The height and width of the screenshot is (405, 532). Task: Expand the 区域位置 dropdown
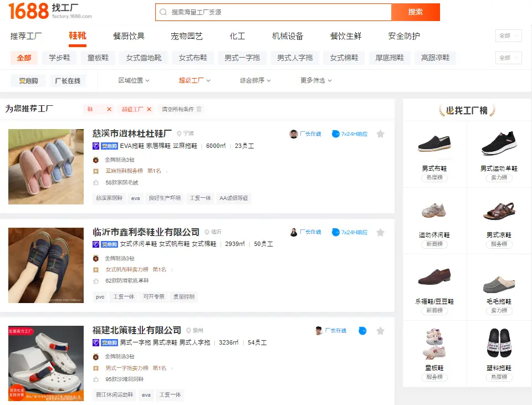point(134,80)
